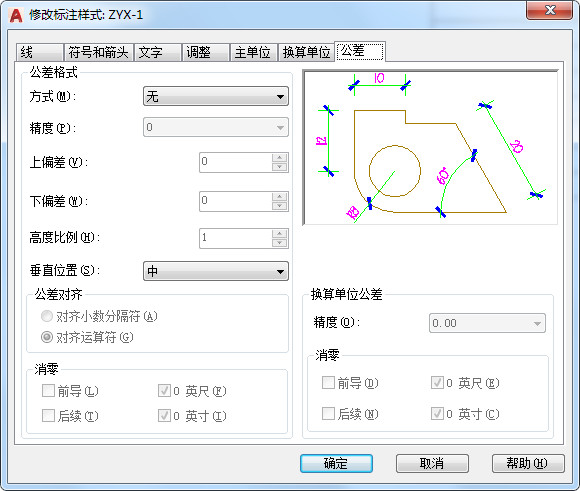Switch to the 主单位 tab
Viewport: 580px width, 491px height.
253,52
